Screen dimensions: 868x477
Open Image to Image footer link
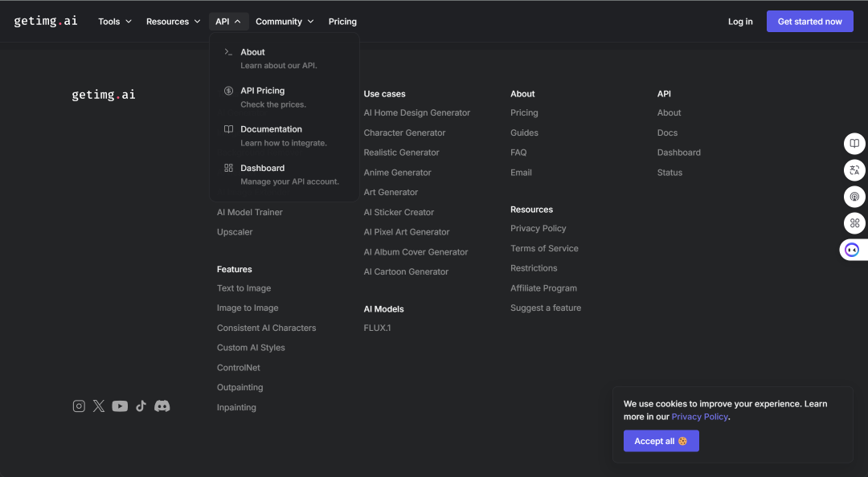click(x=248, y=308)
